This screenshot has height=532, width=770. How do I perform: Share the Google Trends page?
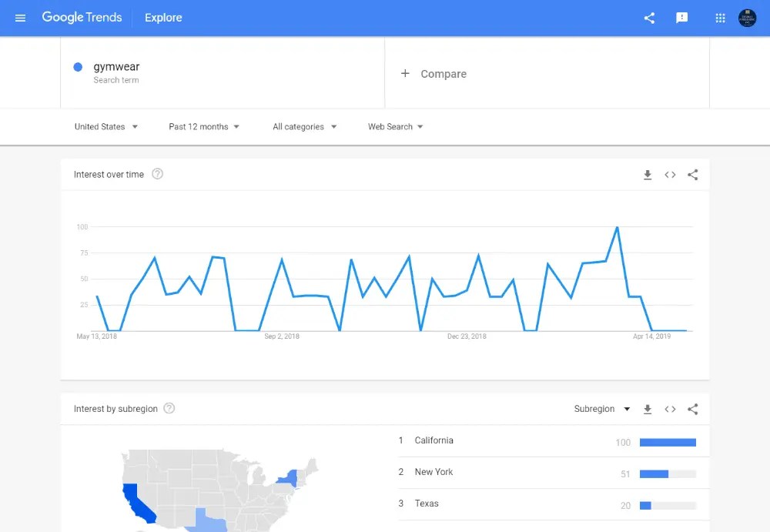(649, 17)
